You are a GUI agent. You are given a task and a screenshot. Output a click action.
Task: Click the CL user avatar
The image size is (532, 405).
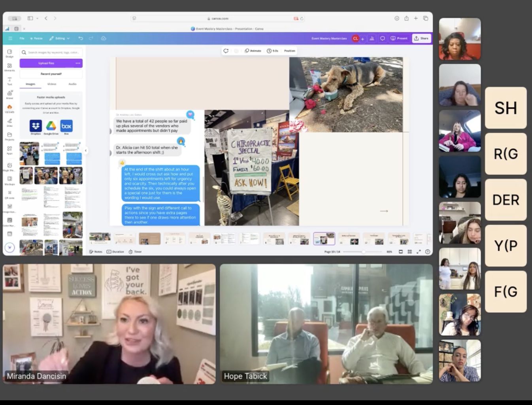[355, 38]
